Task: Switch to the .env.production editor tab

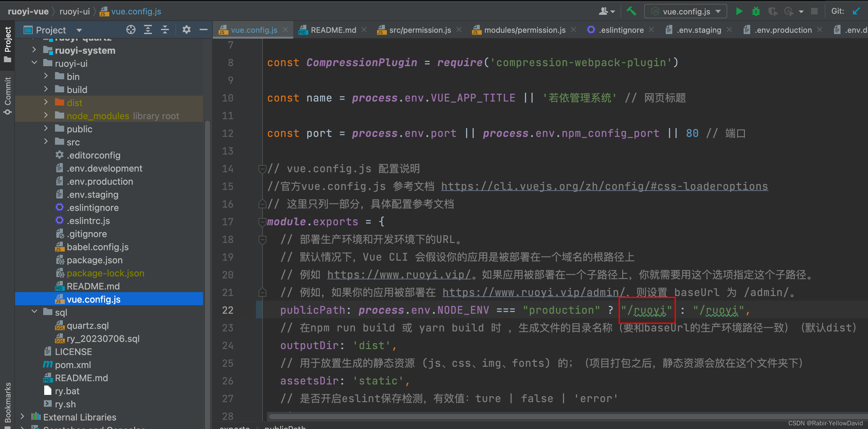Action: click(783, 30)
